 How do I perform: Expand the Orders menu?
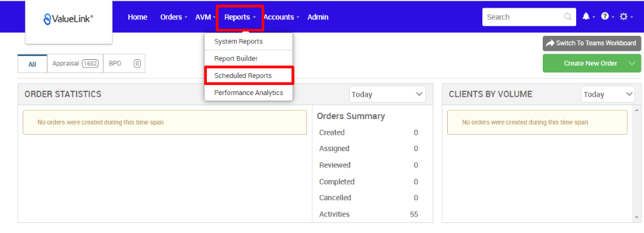[174, 17]
